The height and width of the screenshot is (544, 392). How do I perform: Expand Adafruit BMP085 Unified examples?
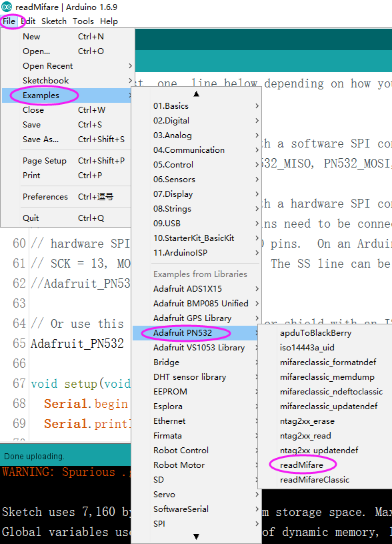click(196, 303)
